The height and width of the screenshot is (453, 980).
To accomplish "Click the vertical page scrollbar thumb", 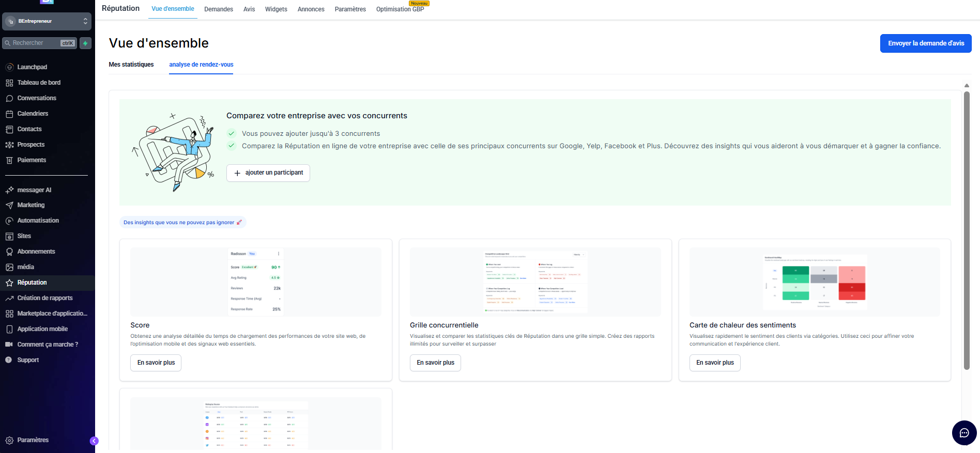I will pyautogui.click(x=967, y=230).
